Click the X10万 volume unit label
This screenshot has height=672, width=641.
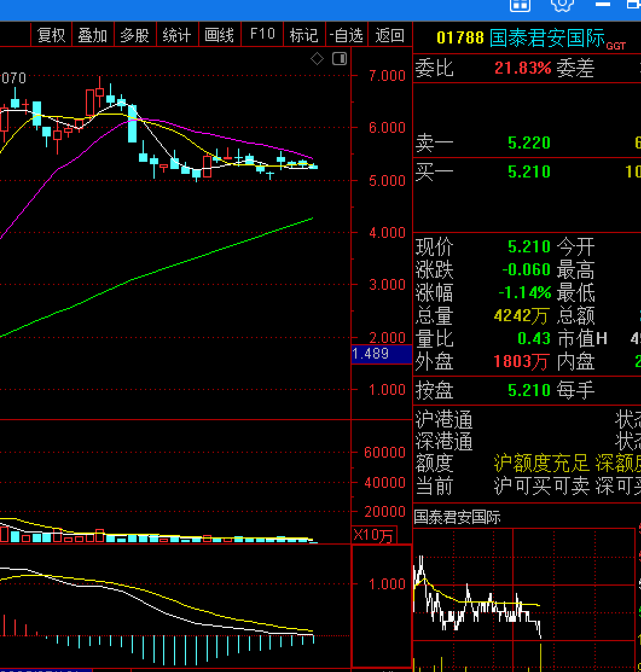(374, 535)
